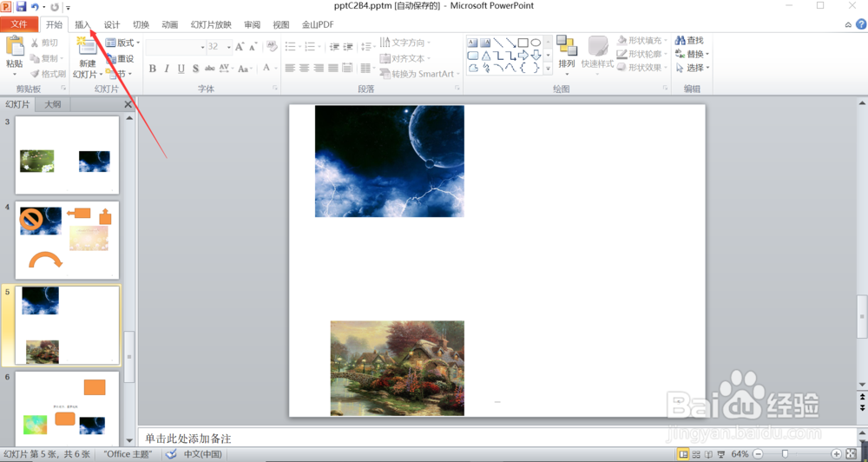Click the 格式刷 (Format Painter) button
Viewport: 868px width, 462px height.
[48, 74]
